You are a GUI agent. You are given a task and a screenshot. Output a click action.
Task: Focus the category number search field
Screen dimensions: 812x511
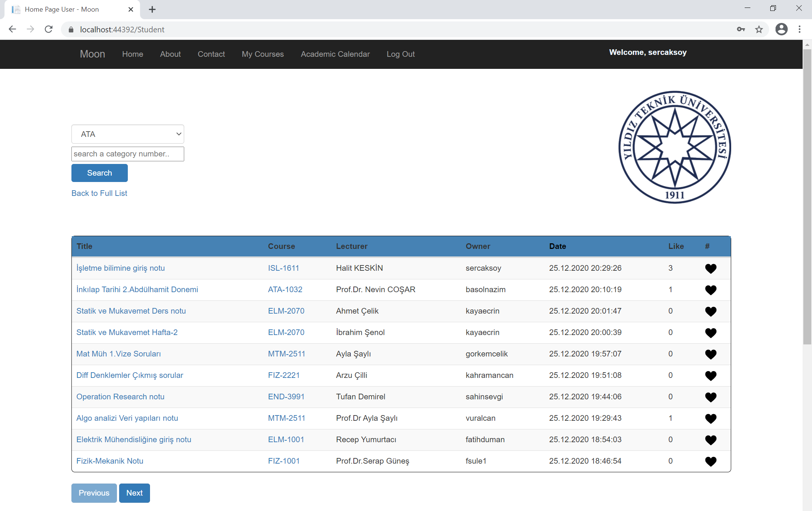[x=128, y=154]
